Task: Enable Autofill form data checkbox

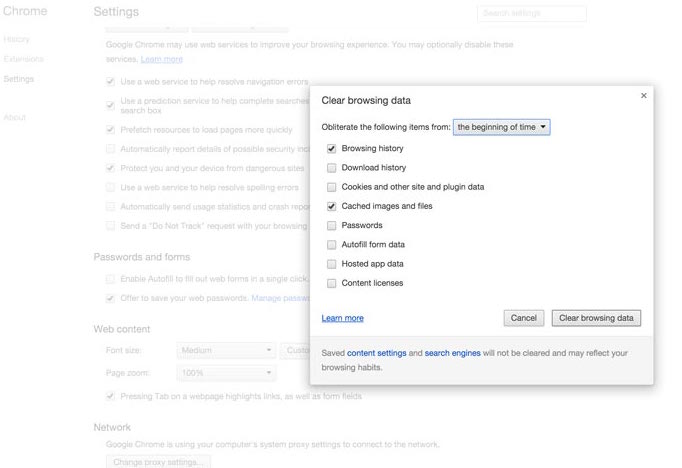Action: [331, 244]
